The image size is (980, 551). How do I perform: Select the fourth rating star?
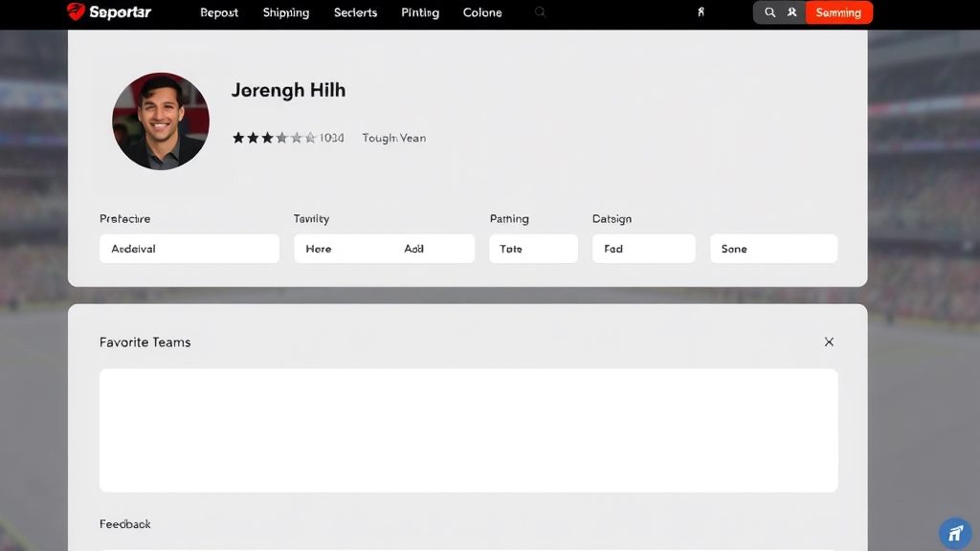pos(282,138)
